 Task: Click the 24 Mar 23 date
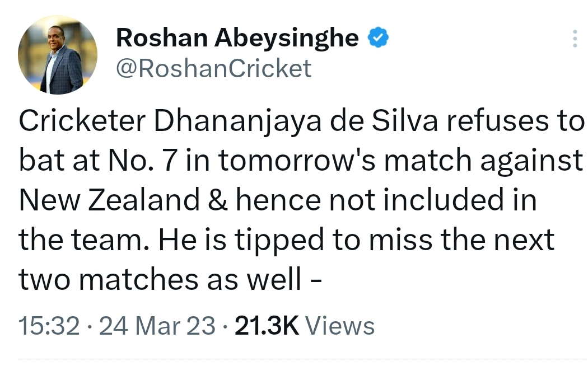coord(157,325)
